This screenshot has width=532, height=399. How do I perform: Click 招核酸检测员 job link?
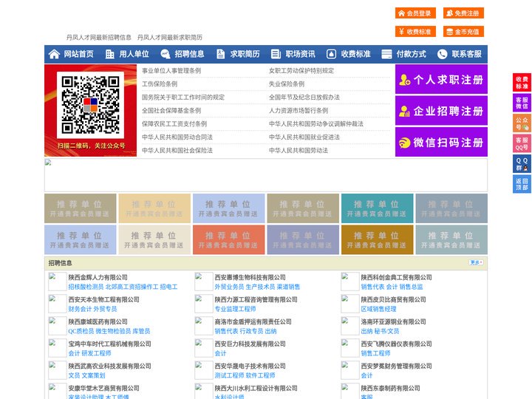86,287
